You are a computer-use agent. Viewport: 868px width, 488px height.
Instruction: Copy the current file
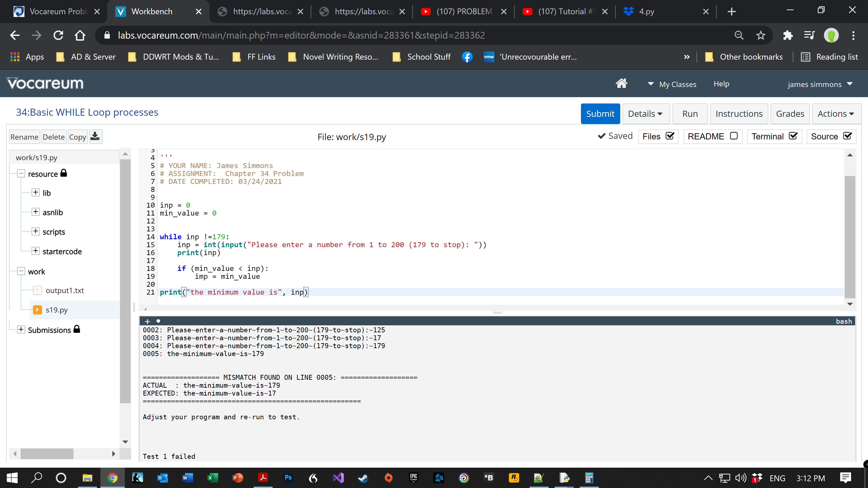78,137
